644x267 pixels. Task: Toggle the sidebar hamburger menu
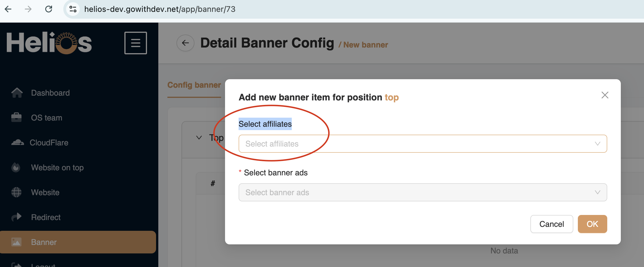[x=136, y=43]
